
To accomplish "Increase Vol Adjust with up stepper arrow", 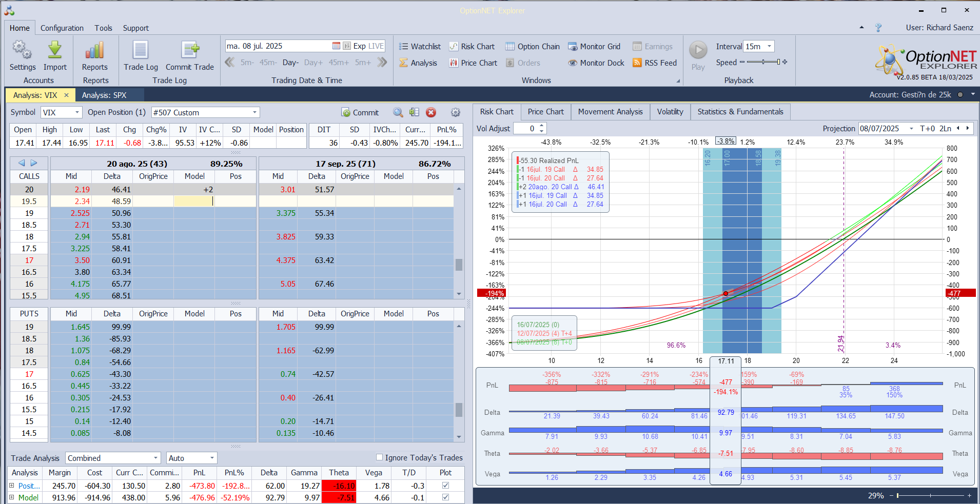I will point(542,126).
